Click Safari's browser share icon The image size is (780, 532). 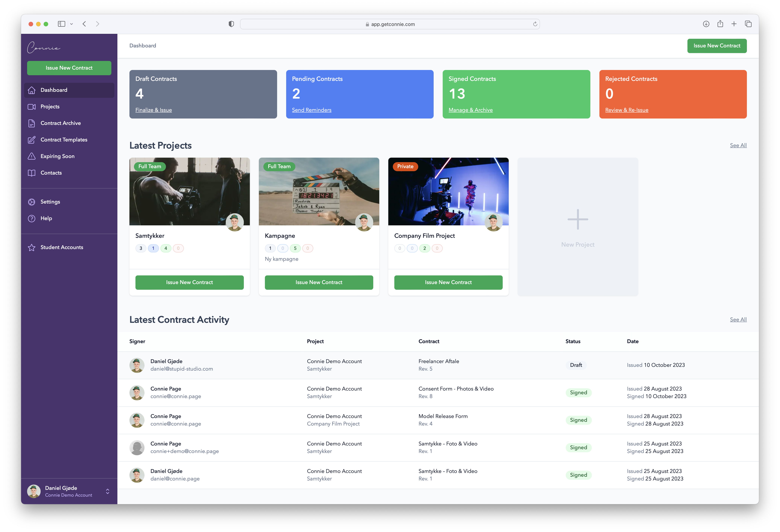pos(720,24)
